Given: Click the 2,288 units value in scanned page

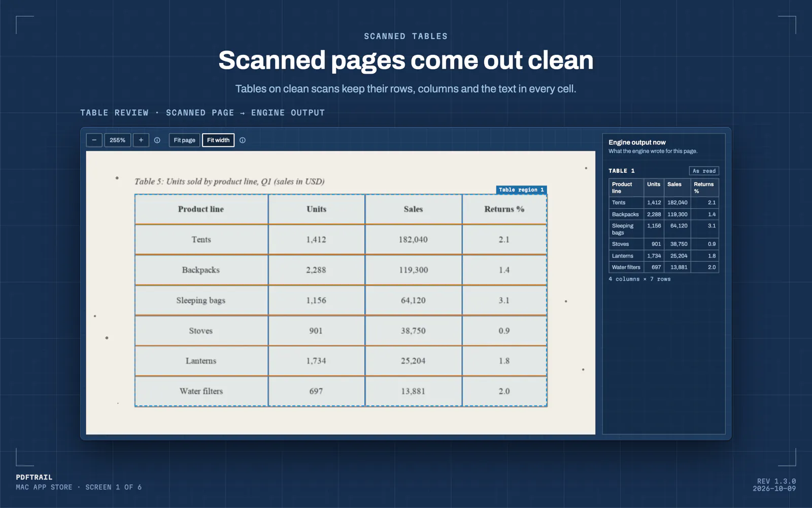Looking at the screenshot, I should (316, 270).
